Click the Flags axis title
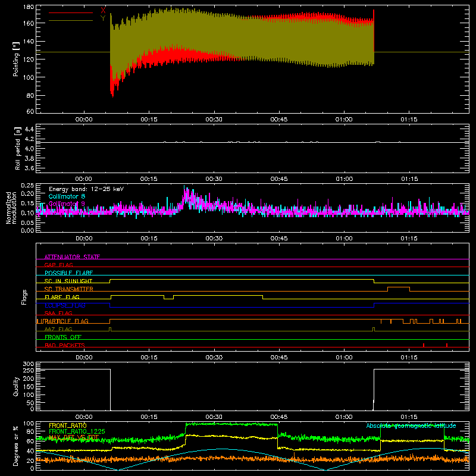Image resolution: width=476 pixels, height=476 pixels. (24, 297)
